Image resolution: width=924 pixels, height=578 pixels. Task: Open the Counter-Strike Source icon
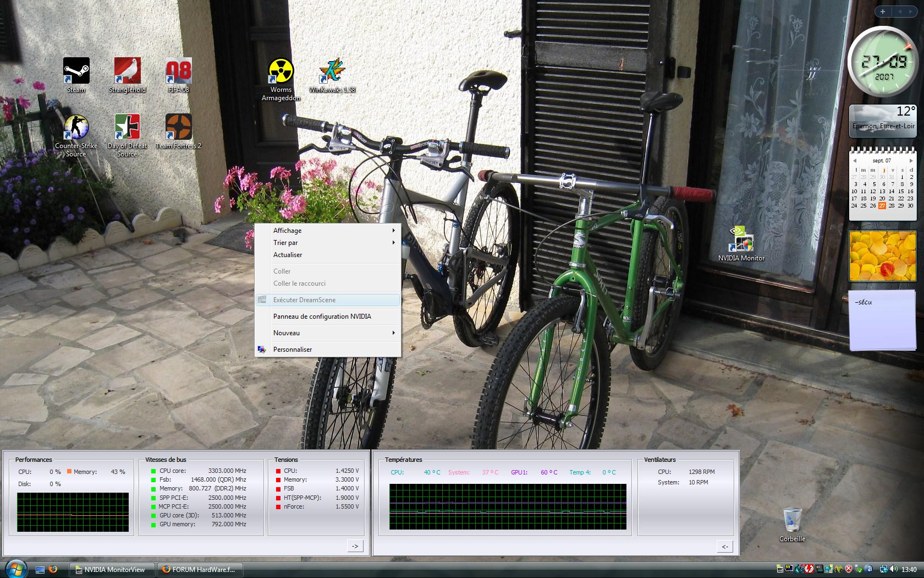(x=76, y=128)
